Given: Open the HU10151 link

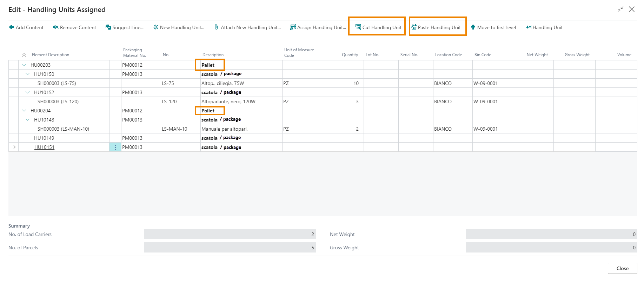Looking at the screenshot, I should click(44, 147).
